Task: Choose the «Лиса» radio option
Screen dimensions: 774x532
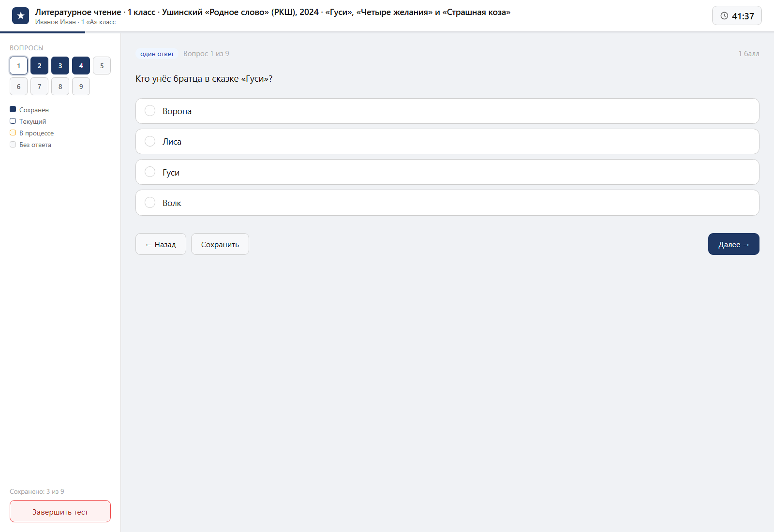Action: click(x=447, y=142)
